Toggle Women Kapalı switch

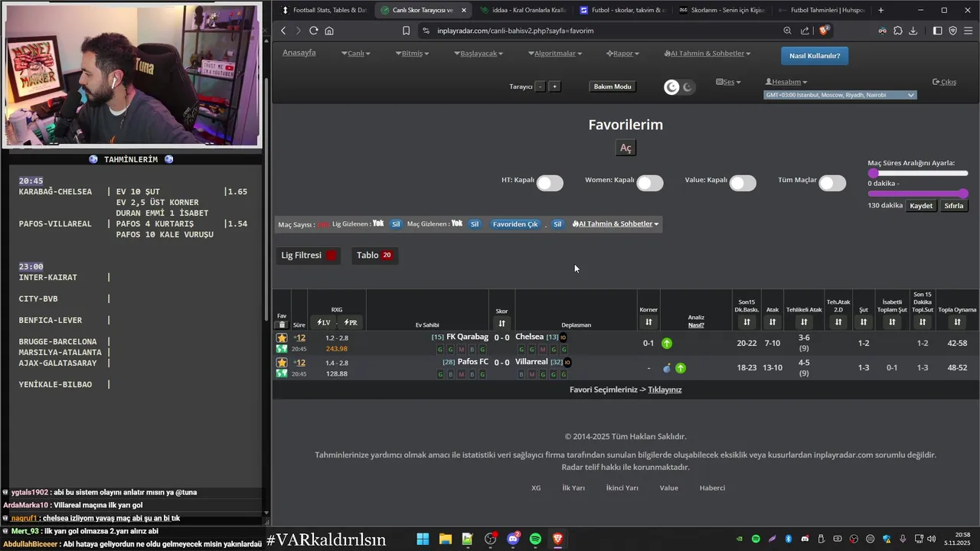(x=649, y=183)
